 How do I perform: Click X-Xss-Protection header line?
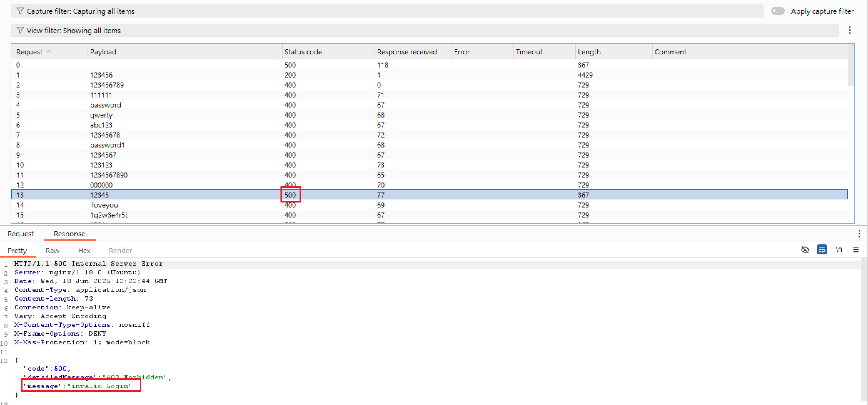(x=82, y=342)
